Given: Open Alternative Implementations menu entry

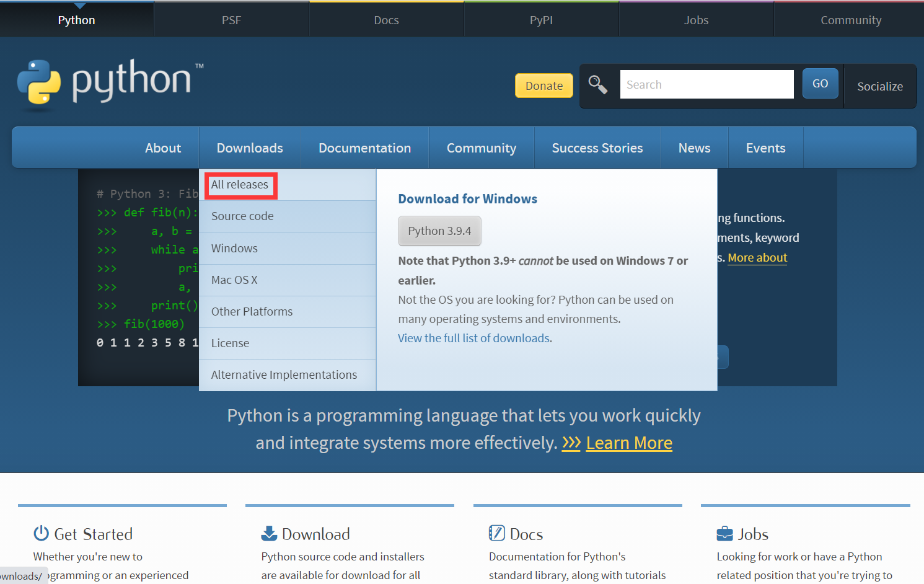Looking at the screenshot, I should click(288, 375).
